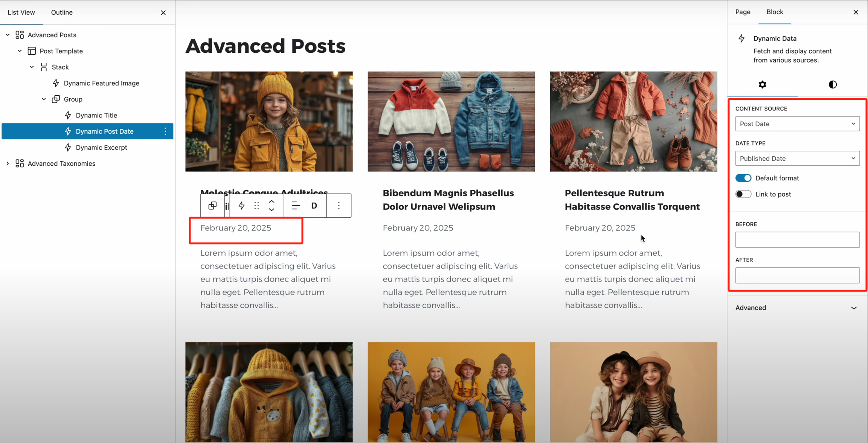The width and height of the screenshot is (868, 443).
Task: Click the D tag selector button
Action: 314,206
